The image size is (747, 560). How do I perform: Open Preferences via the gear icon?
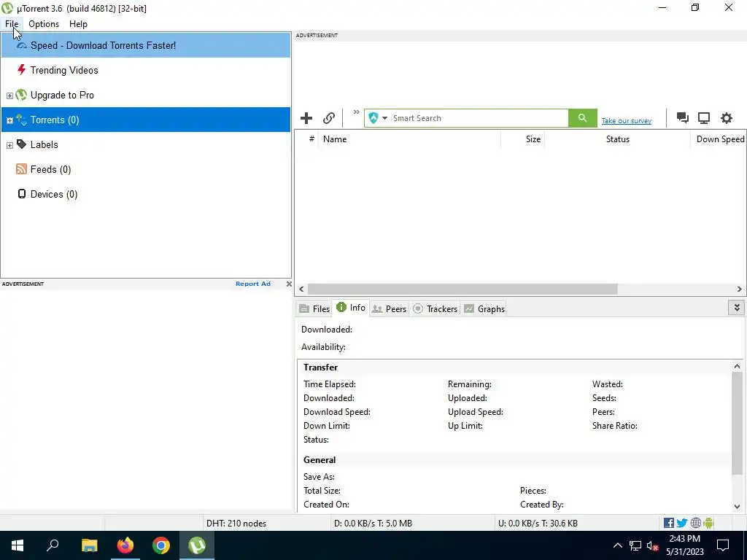tap(726, 118)
